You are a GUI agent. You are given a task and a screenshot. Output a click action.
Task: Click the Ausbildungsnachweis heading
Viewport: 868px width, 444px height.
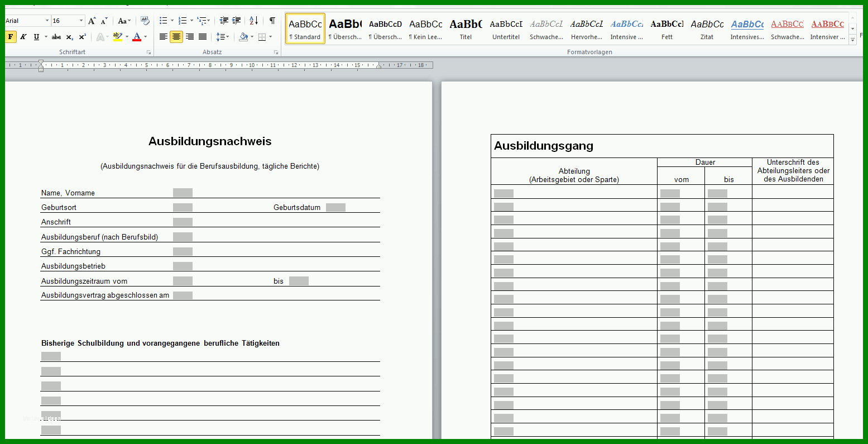[210, 141]
